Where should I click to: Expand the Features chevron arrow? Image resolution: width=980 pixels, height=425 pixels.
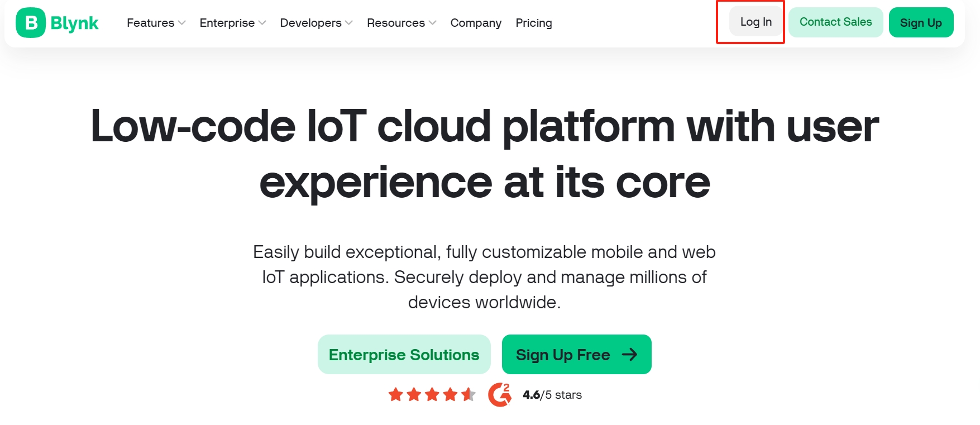(181, 23)
